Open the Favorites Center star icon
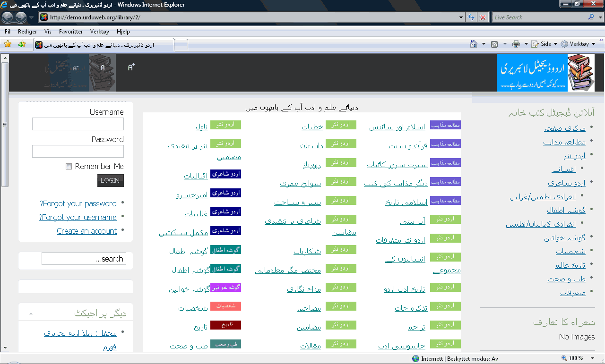 coord(8,44)
